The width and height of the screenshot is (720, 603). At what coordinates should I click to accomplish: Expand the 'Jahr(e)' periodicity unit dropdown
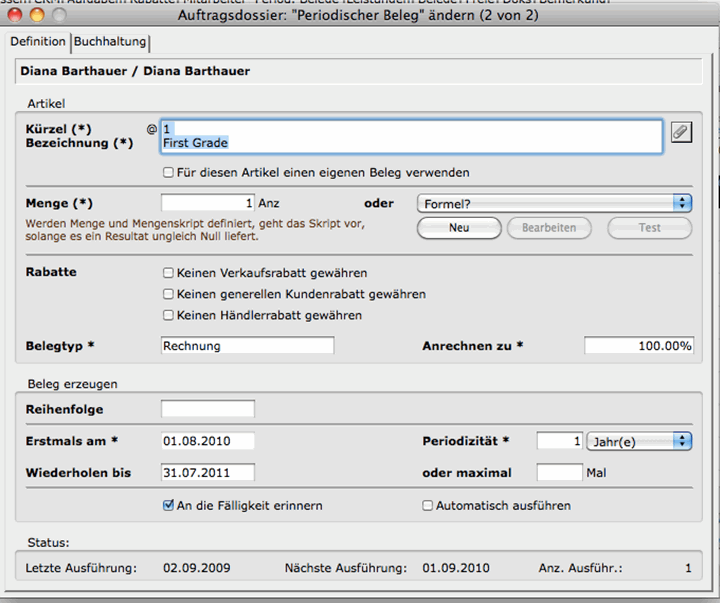638,441
